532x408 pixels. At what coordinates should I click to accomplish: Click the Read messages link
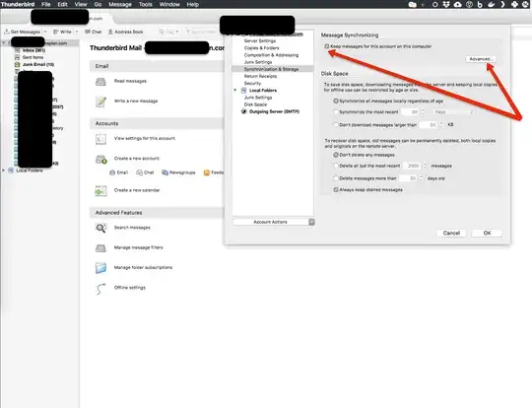tap(130, 81)
